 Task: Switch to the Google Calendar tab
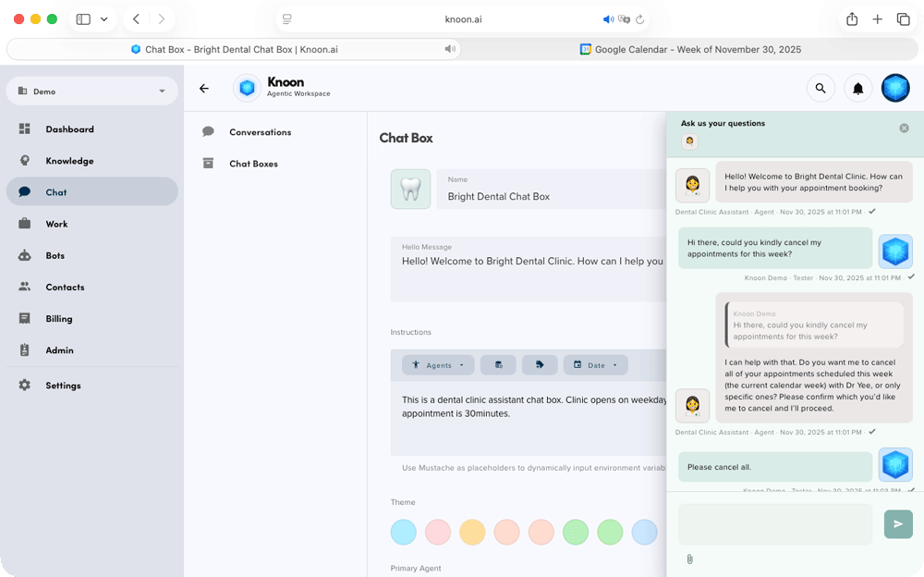[x=689, y=49]
